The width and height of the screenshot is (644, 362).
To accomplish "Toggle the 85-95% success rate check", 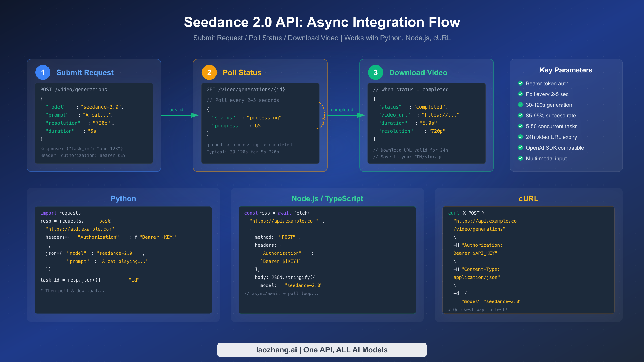I will (x=521, y=116).
